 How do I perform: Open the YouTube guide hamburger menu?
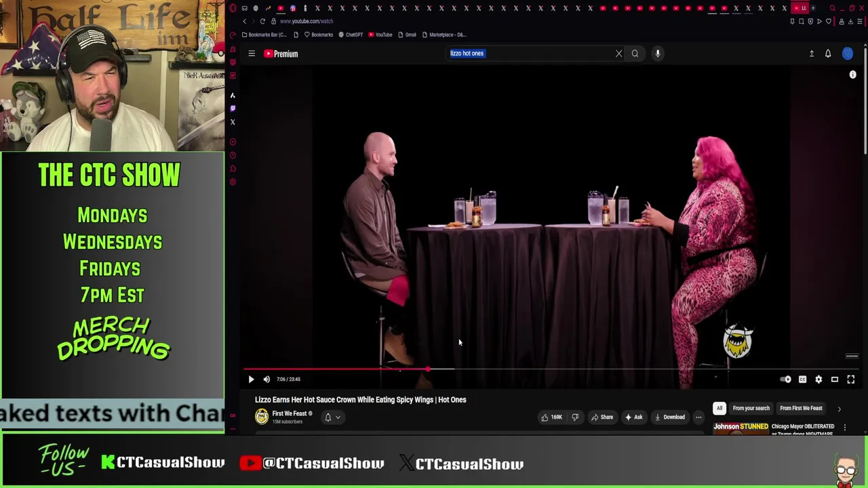pos(252,54)
